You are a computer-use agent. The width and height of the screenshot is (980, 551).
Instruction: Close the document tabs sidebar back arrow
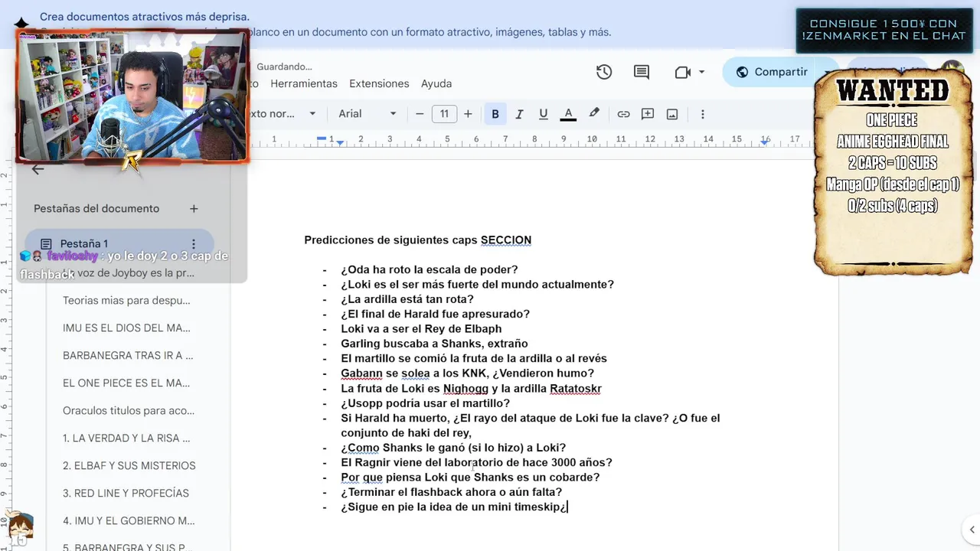coord(38,170)
